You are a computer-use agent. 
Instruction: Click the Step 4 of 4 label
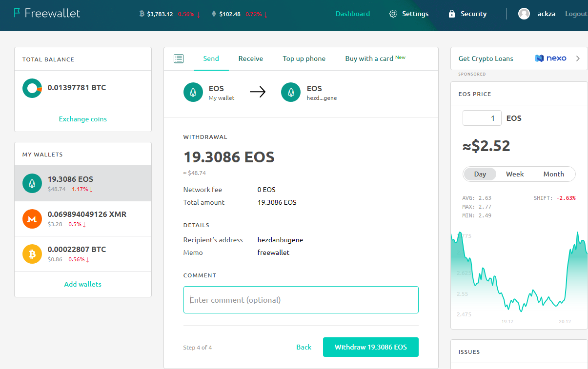pos(198,348)
